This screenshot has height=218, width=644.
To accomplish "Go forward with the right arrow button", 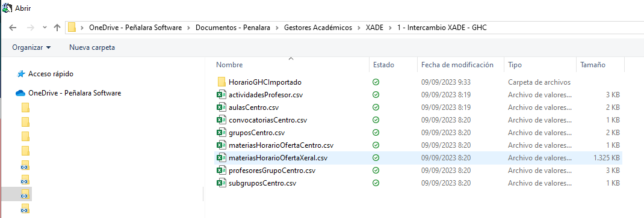I will 30,28.
